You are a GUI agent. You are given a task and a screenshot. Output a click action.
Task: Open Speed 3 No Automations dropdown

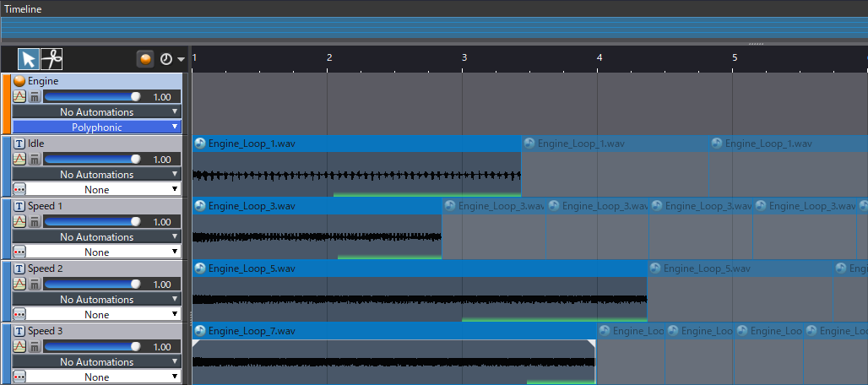97,361
